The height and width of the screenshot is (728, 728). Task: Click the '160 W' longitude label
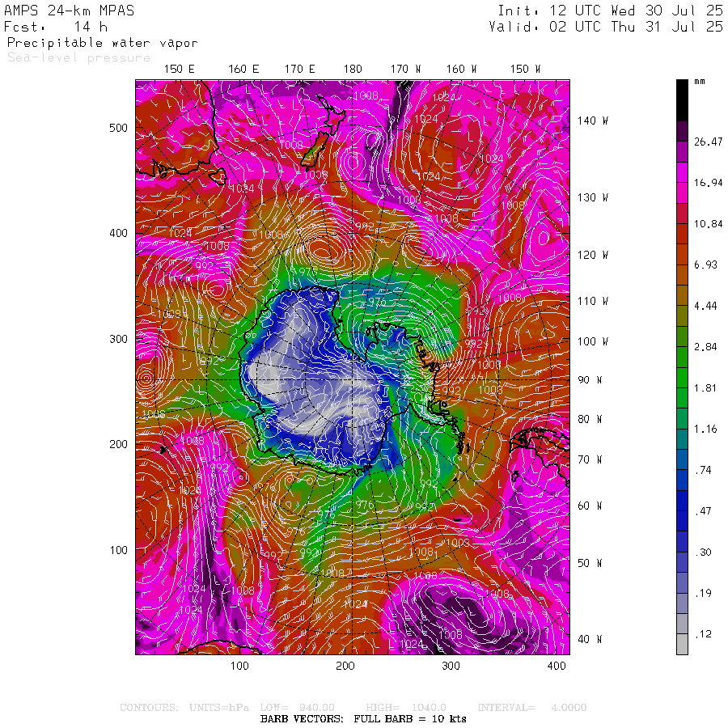tap(461, 69)
